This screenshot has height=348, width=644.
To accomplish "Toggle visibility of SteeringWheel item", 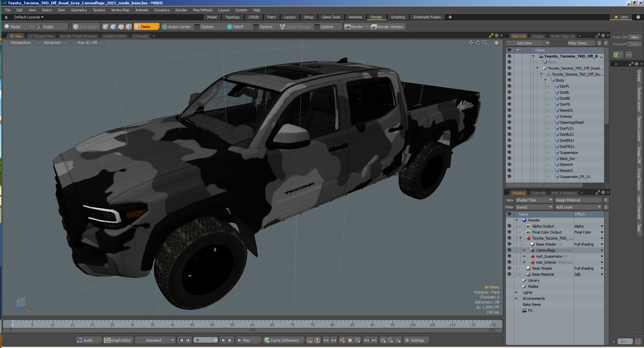I will coord(509,122).
